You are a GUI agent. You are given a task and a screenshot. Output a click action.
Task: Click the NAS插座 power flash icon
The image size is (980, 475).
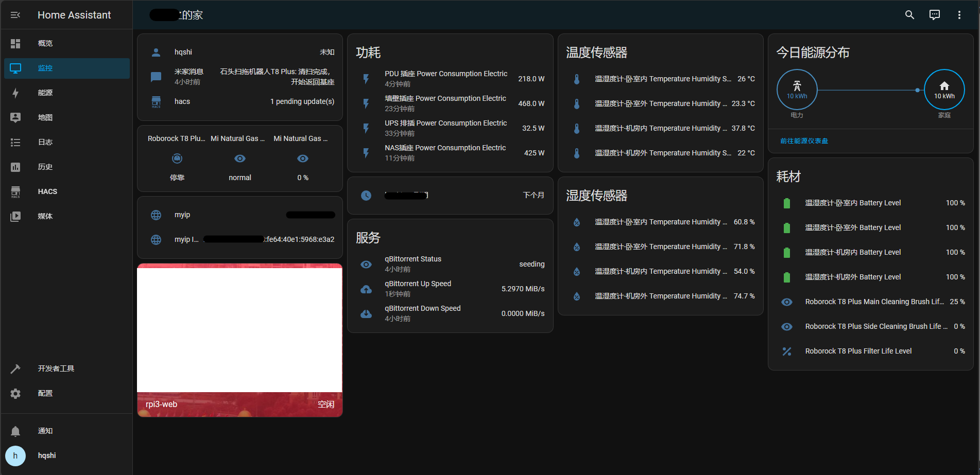point(366,153)
